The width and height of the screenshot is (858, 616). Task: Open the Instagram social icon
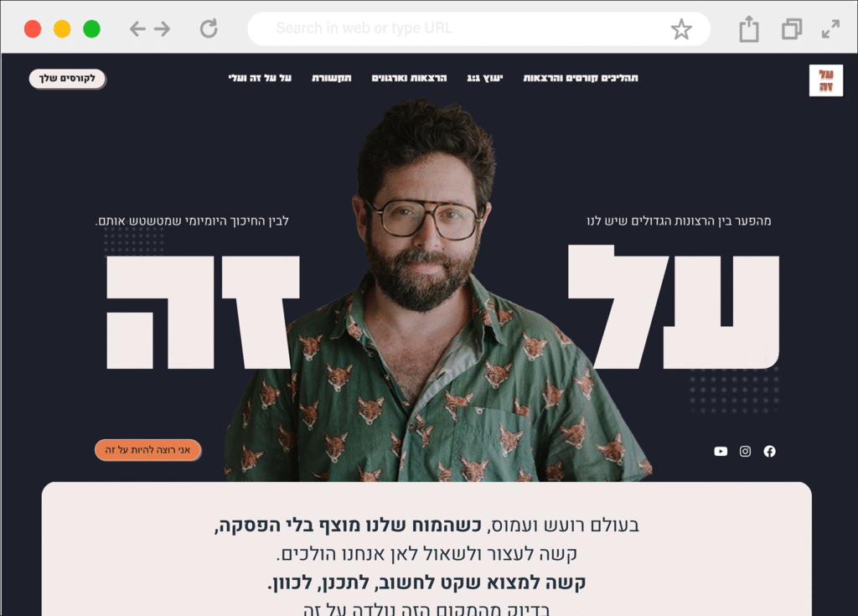[x=745, y=451]
